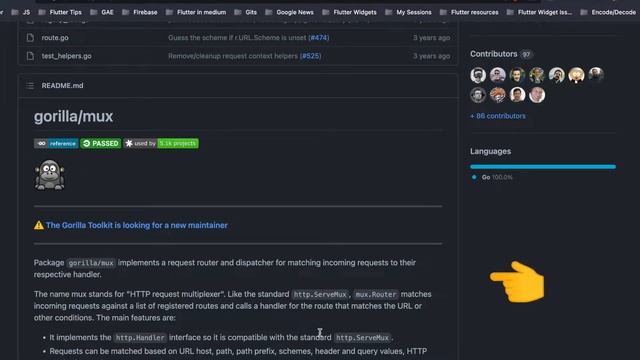Click the contributors count badge 97
This screenshot has height=360, width=640.
pyautogui.click(x=527, y=54)
